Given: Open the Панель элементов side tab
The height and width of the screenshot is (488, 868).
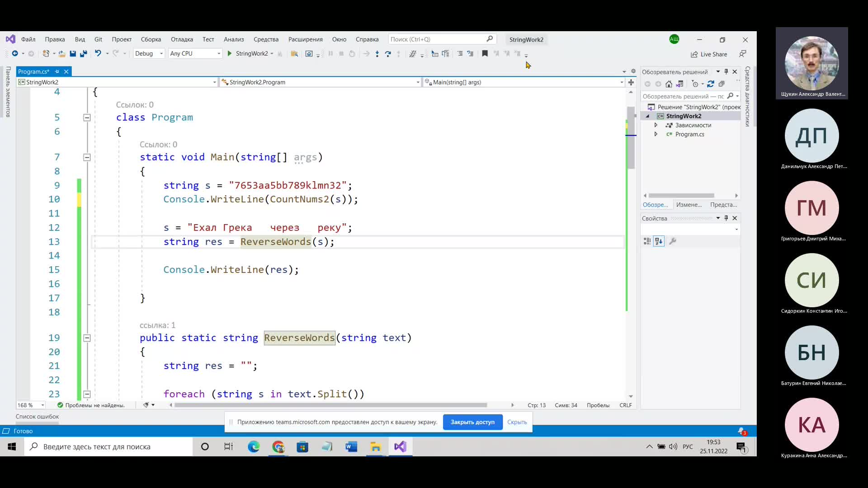Looking at the screenshot, I should pos(8,92).
